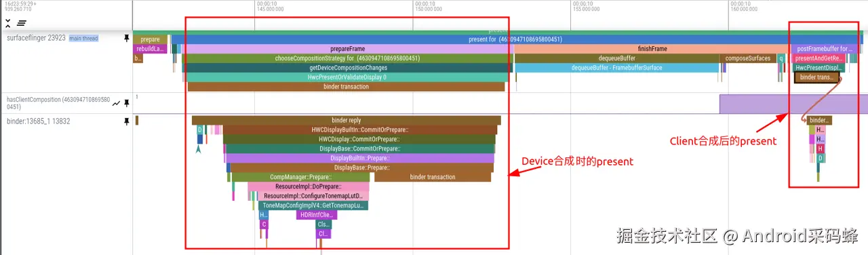Select the 'ResourceImpl::ConfigureTonemapLutD...' slice
868x255 pixels.
point(313,196)
